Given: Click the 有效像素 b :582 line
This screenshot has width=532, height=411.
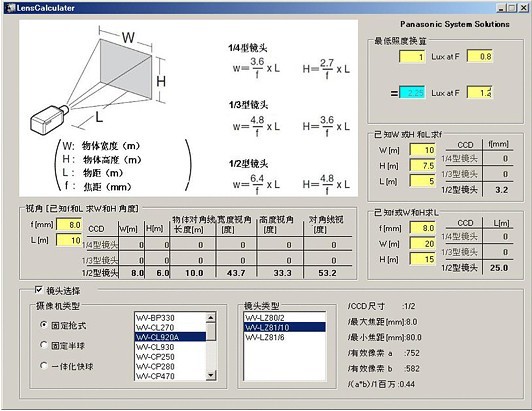Looking at the screenshot, I should coord(384,369).
